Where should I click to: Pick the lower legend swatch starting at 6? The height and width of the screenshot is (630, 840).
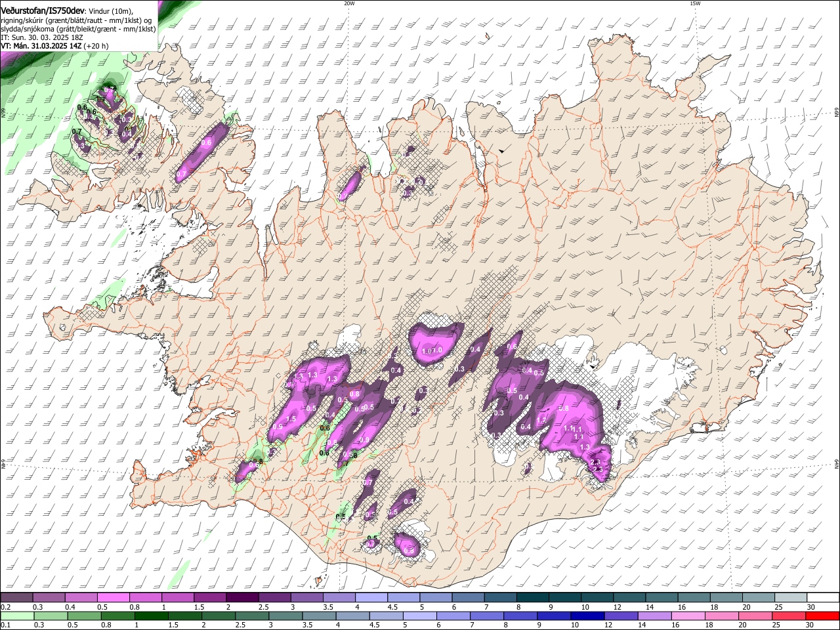(x=453, y=616)
